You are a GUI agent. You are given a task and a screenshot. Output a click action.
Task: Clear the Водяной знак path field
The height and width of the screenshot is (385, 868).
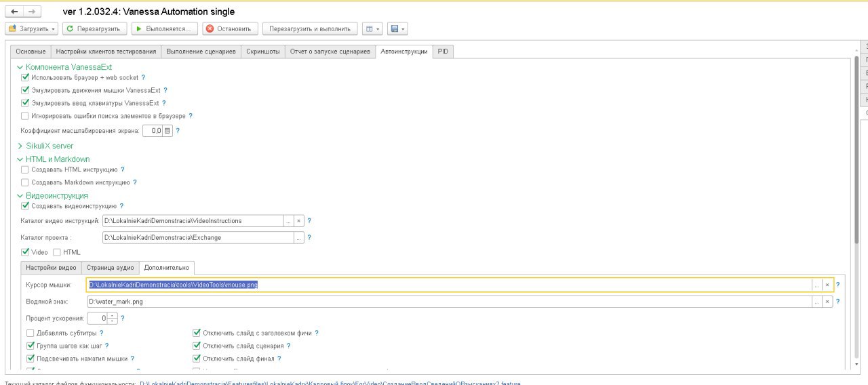[827, 302]
